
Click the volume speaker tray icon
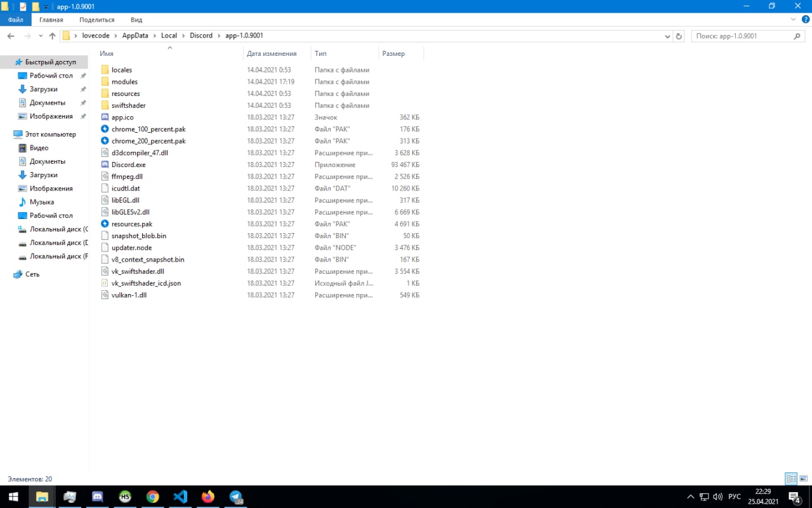[717, 497]
